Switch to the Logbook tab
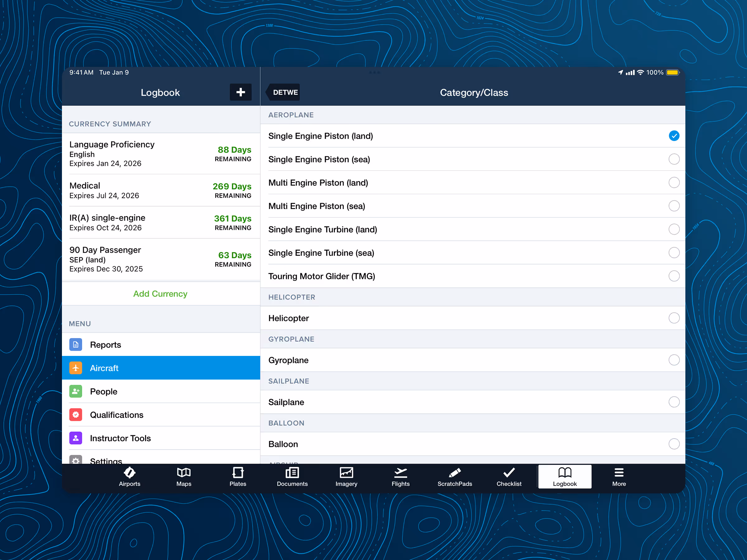 pyautogui.click(x=564, y=477)
